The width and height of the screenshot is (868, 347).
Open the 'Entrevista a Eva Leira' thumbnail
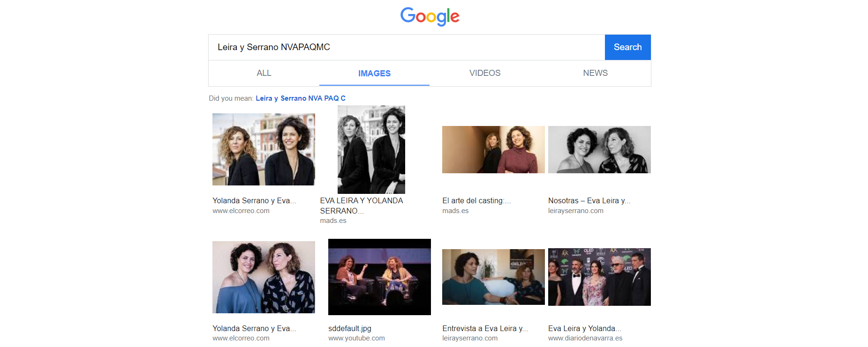point(493,277)
